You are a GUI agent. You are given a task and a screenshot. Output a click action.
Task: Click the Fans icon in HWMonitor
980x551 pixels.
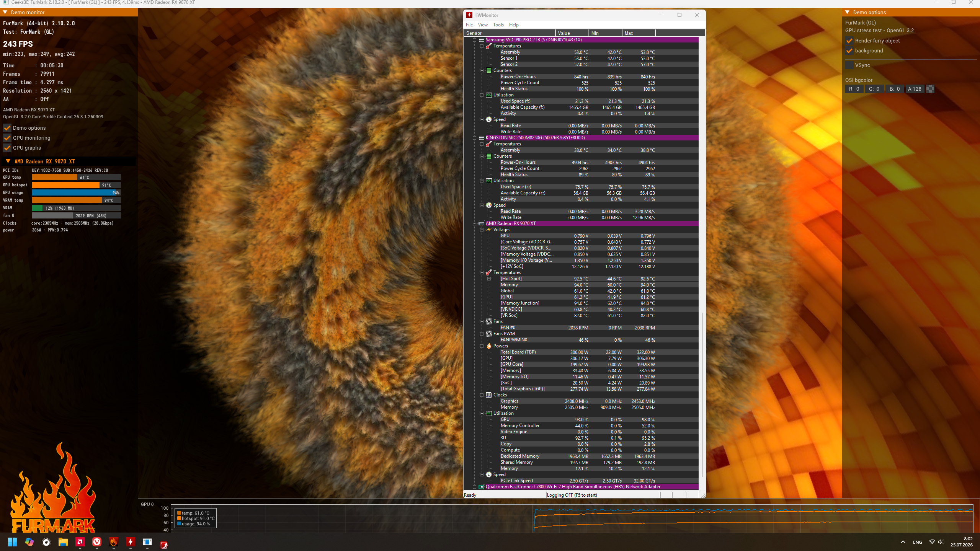point(489,321)
